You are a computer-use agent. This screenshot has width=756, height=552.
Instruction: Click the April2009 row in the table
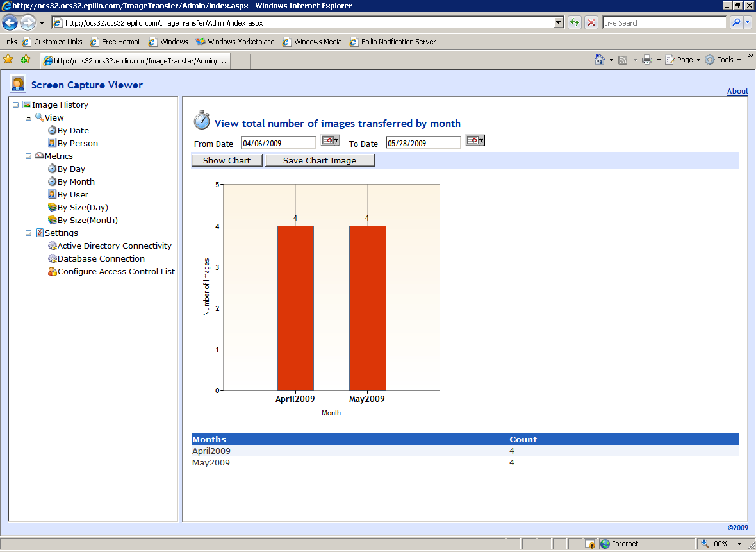click(x=464, y=451)
